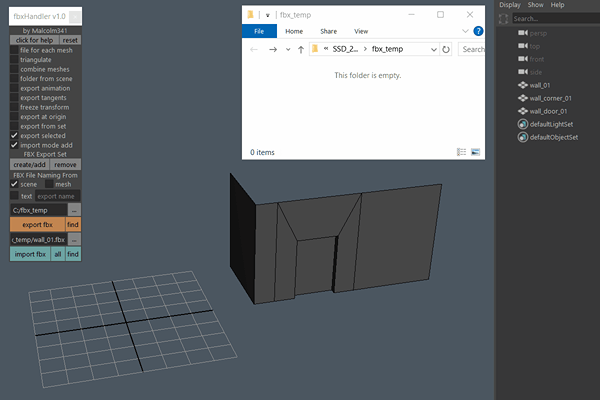Refresh the fbx_temp folder view
This screenshot has height=400, width=600.
point(445,49)
